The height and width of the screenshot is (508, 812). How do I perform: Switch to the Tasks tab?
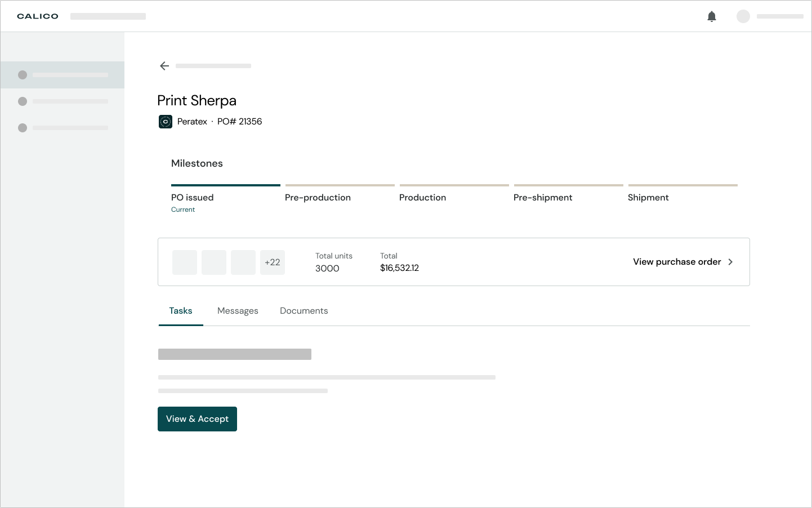(x=181, y=311)
